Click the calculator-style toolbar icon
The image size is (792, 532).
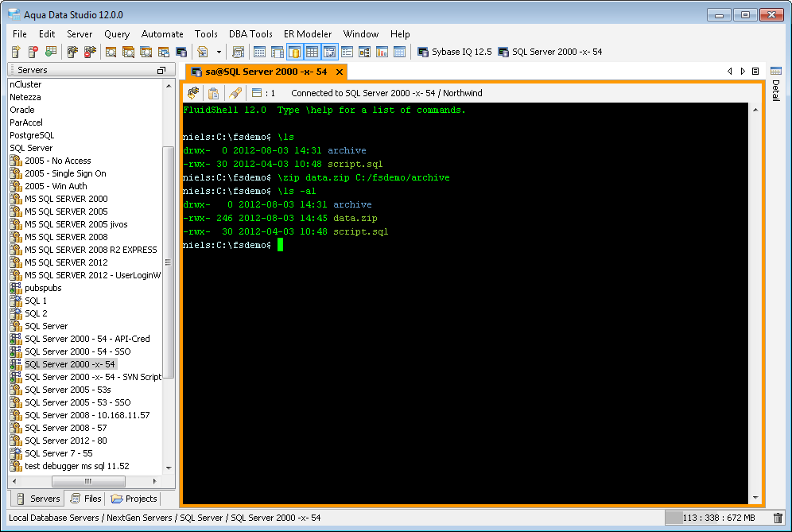tap(238, 52)
